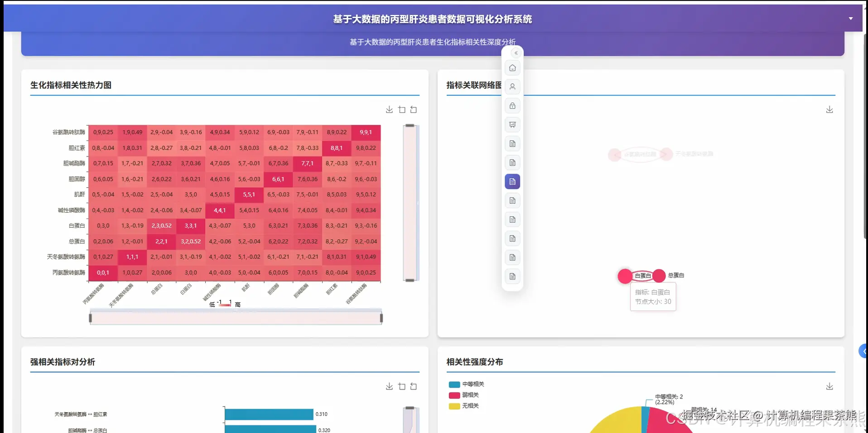Activate area zoom tool on the heatmap chart
The image size is (868, 433).
click(402, 110)
